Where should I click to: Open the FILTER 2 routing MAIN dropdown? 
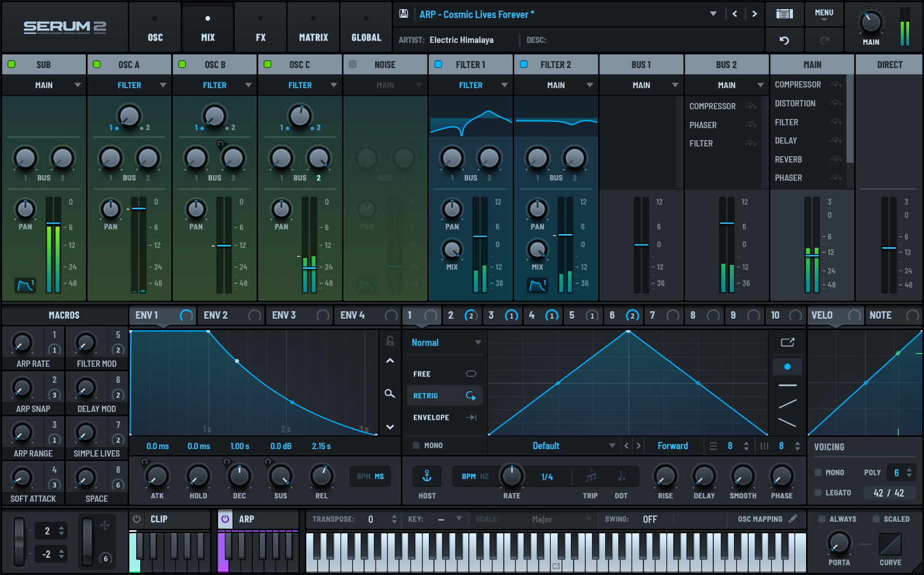(556, 85)
